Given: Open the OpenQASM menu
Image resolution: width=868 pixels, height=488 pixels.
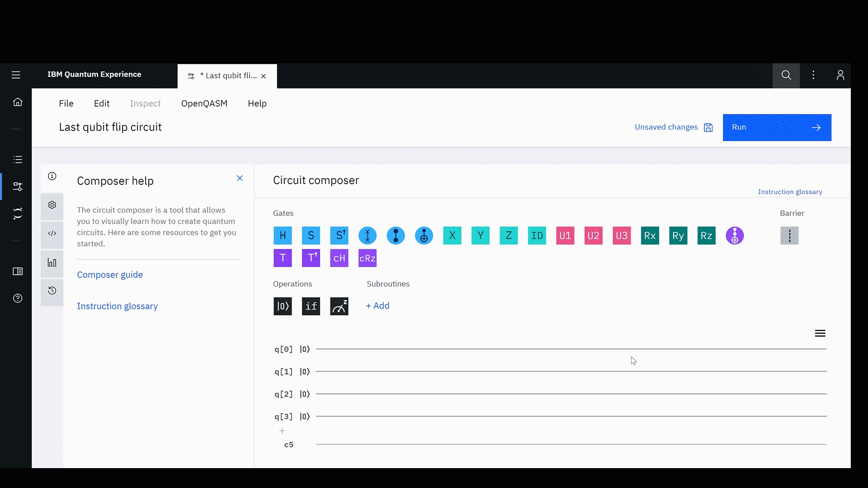Looking at the screenshot, I should 204,103.
